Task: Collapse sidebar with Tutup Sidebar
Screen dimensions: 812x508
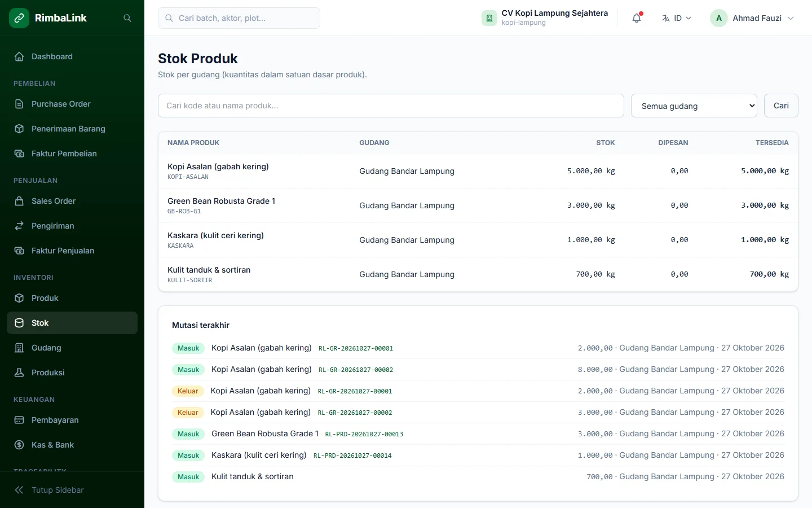Action: pos(72,490)
